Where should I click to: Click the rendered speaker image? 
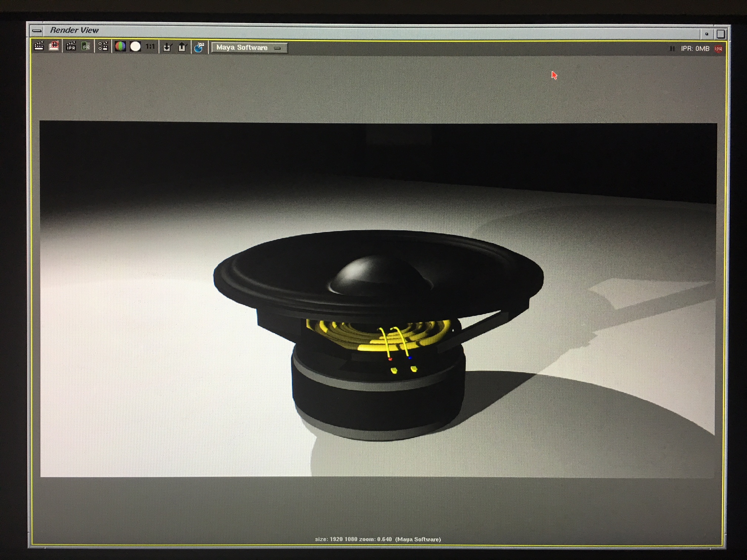(378, 299)
